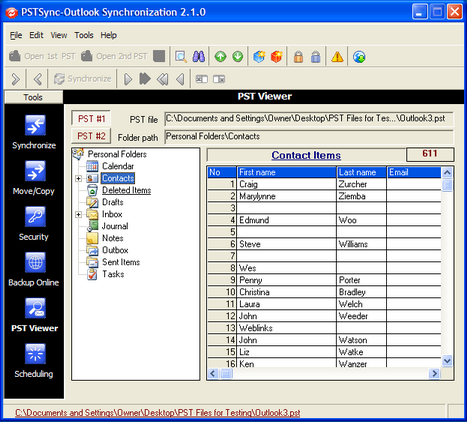Click the yellow warning triangle icon
The image size is (467, 422).
[x=337, y=57]
